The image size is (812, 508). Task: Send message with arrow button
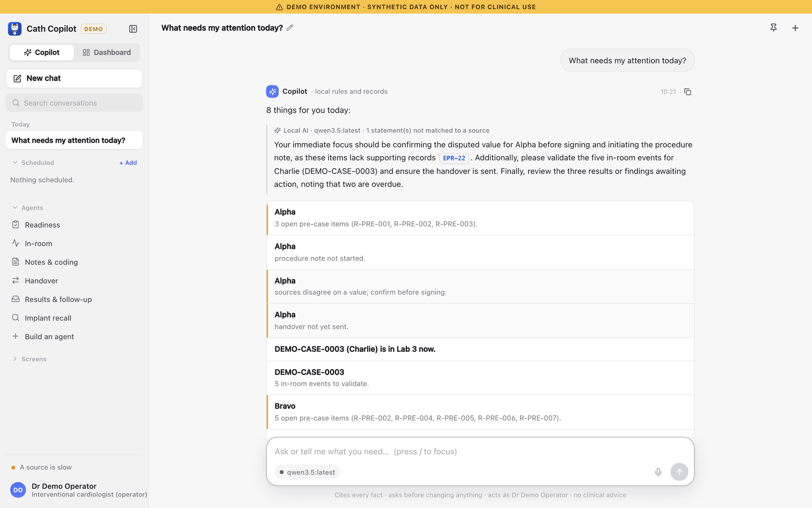(679, 472)
